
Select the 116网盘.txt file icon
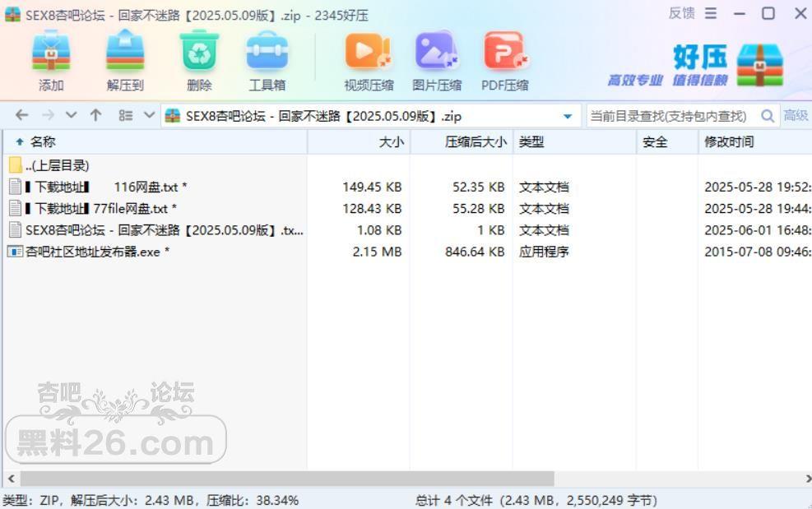(16, 187)
